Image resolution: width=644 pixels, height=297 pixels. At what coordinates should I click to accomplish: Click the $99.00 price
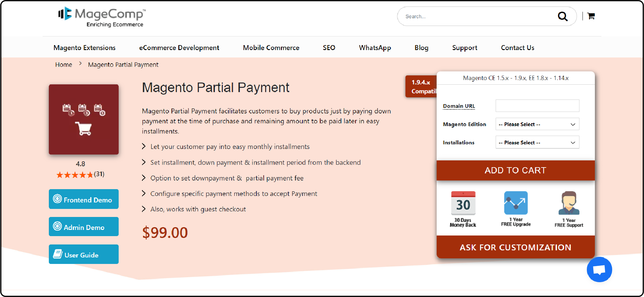click(165, 232)
